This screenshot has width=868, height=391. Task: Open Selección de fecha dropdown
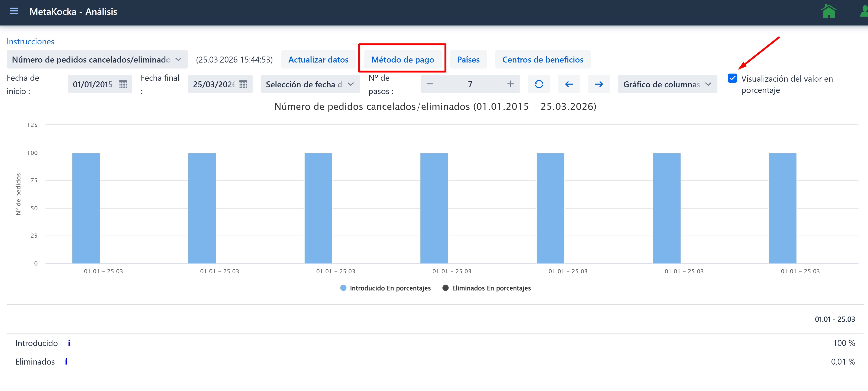(x=310, y=84)
